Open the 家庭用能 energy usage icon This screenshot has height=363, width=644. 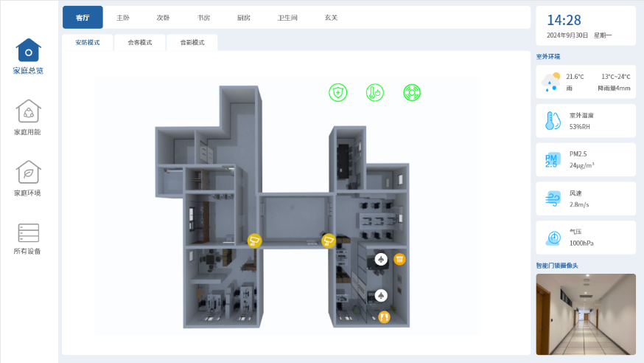coord(28,111)
